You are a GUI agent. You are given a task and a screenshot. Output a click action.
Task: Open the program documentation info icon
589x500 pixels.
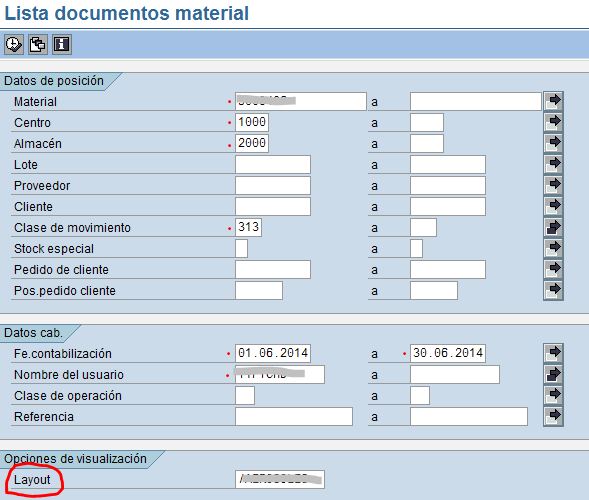pos(62,44)
